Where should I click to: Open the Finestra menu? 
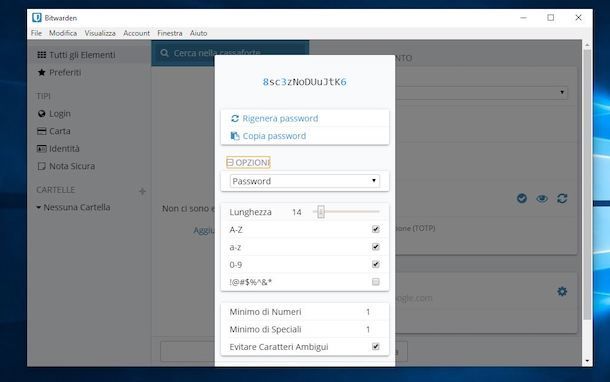point(170,33)
